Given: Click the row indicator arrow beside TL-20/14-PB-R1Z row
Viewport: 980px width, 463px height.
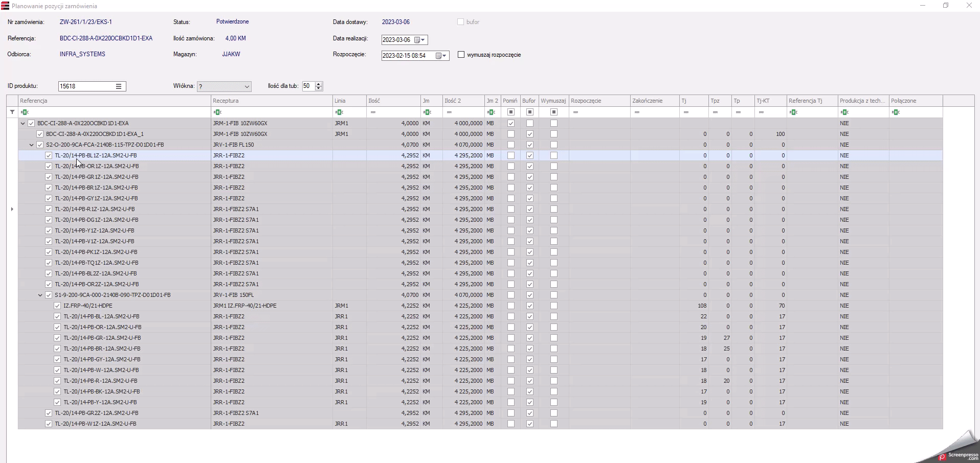Looking at the screenshot, I should coord(12,209).
